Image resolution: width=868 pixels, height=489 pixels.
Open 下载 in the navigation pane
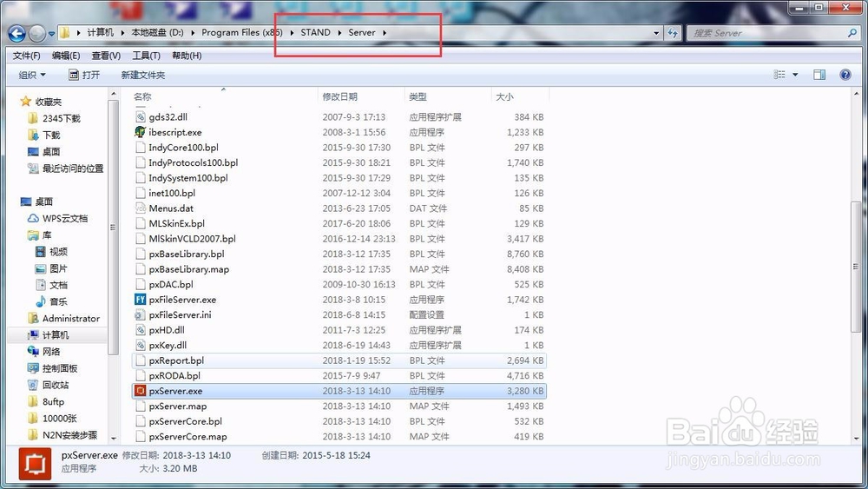[x=51, y=135]
